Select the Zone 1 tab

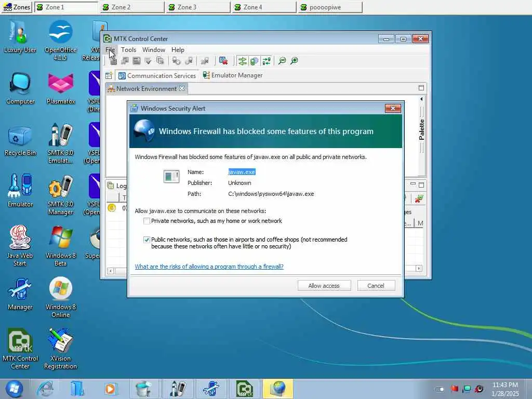click(x=66, y=7)
